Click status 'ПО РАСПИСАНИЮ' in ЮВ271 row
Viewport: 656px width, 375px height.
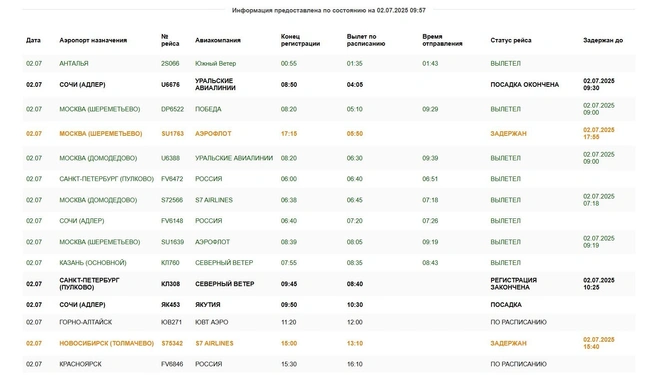(x=518, y=322)
